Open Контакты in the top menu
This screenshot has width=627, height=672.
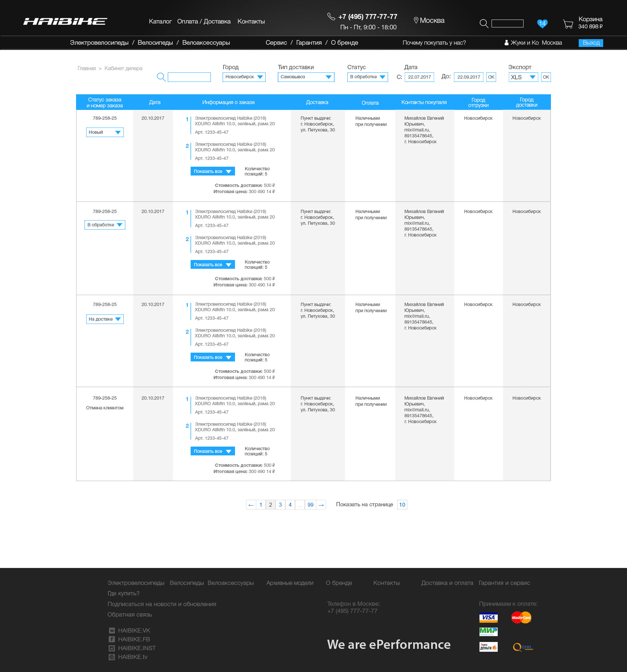coord(251,21)
